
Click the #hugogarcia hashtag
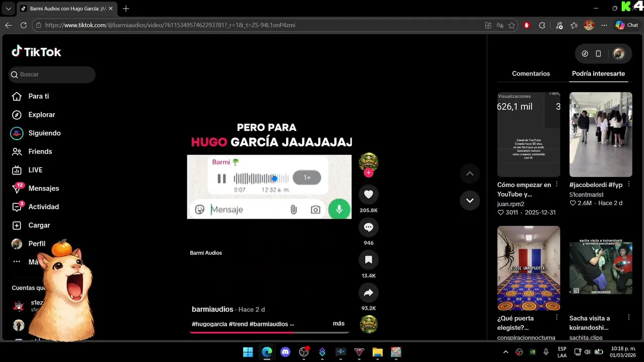point(209,324)
